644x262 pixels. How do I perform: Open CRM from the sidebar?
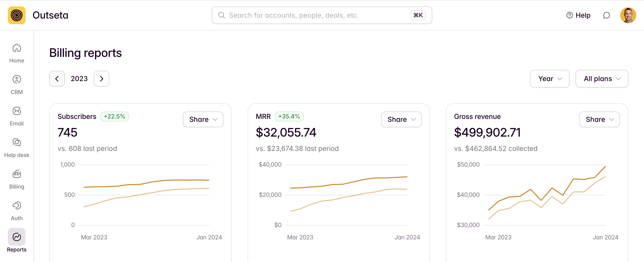(x=17, y=80)
